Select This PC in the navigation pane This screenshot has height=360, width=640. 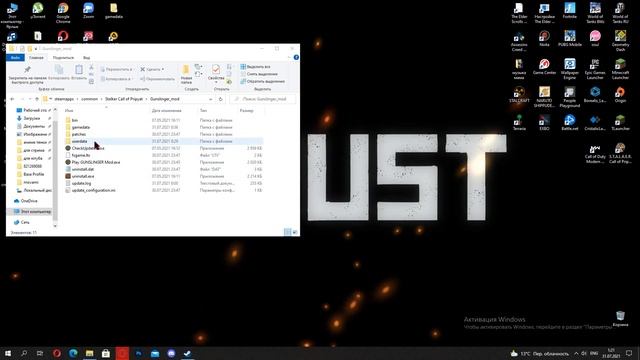pyautogui.click(x=32, y=211)
